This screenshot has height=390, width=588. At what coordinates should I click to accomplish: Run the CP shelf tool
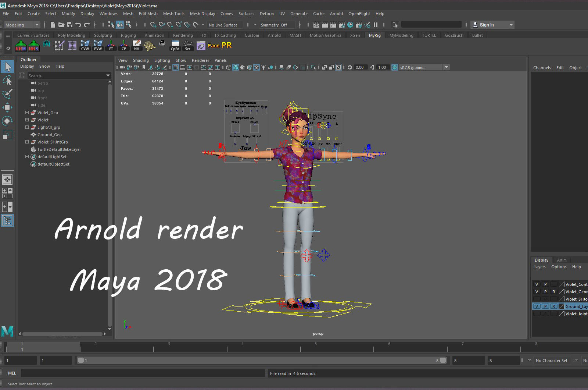(x=123, y=46)
